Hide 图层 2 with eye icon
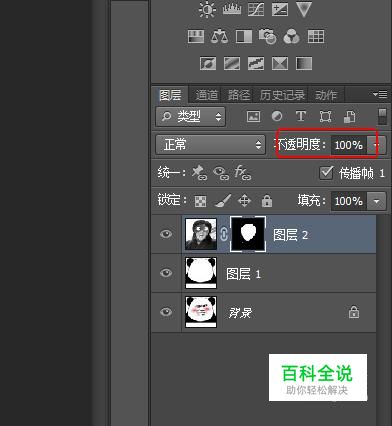 [x=166, y=234]
